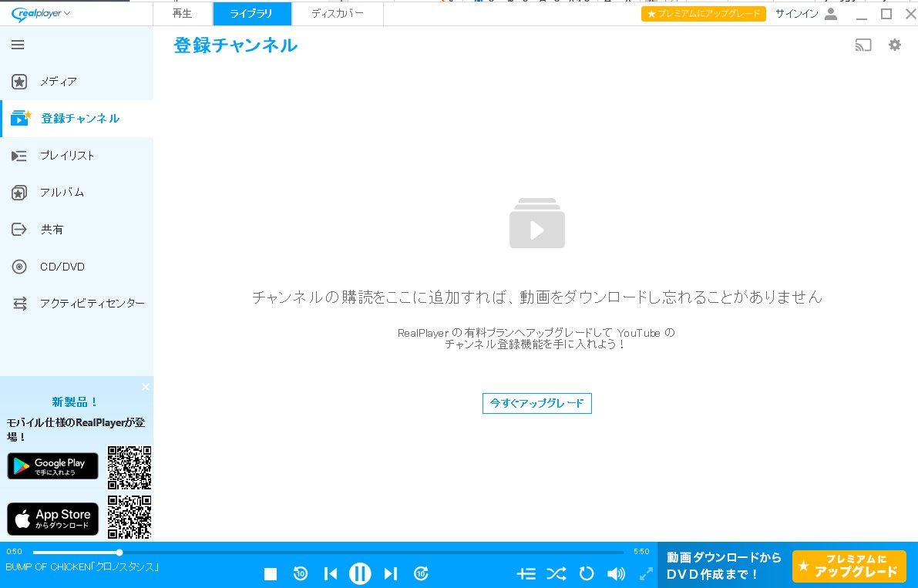Screen dimensions: 918x588
Task: Click the user account profile icon
Action: click(x=831, y=13)
